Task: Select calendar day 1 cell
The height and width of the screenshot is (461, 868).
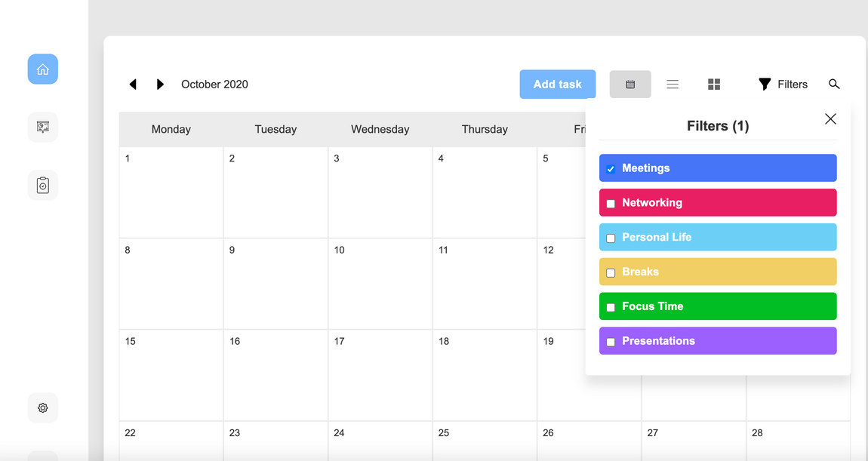Action: click(171, 192)
